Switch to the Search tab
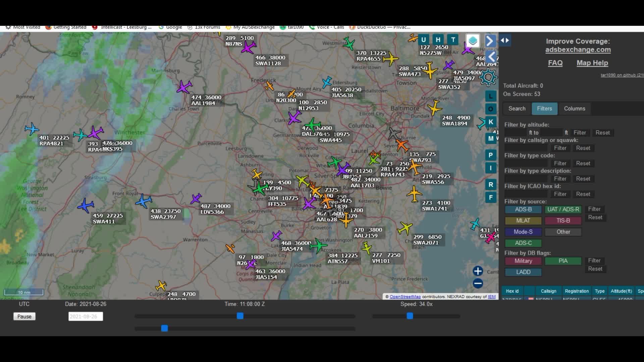The width and height of the screenshot is (644, 362). (517, 109)
